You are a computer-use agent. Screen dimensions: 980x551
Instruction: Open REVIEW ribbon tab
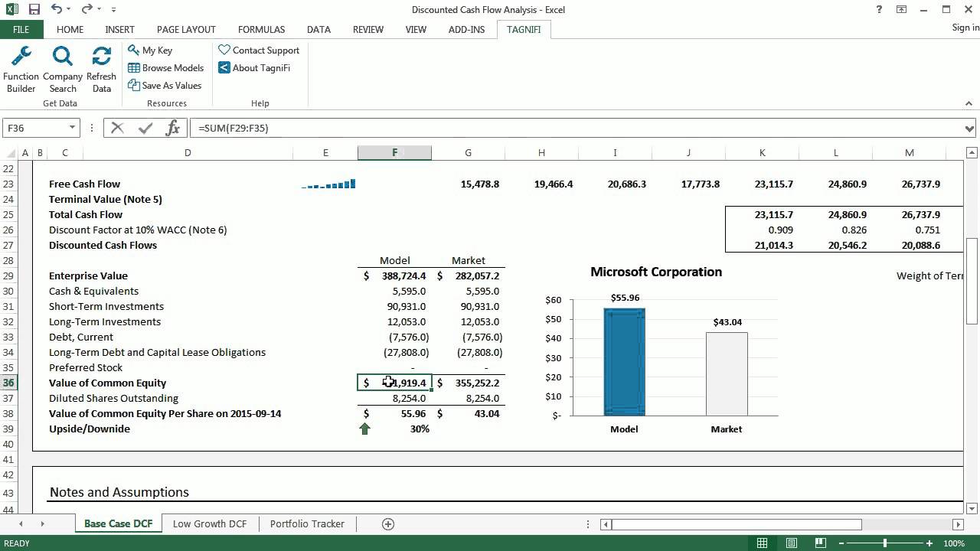368,29
